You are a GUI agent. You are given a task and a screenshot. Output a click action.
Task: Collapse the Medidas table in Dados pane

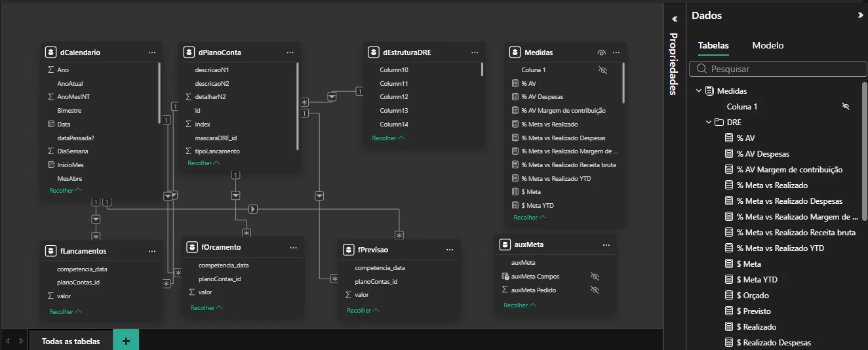(x=699, y=91)
